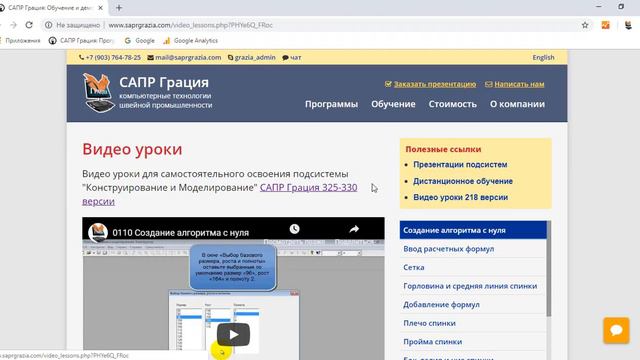
Task: Click the grazia_admin Skype contact
Action: click(252, 58)
